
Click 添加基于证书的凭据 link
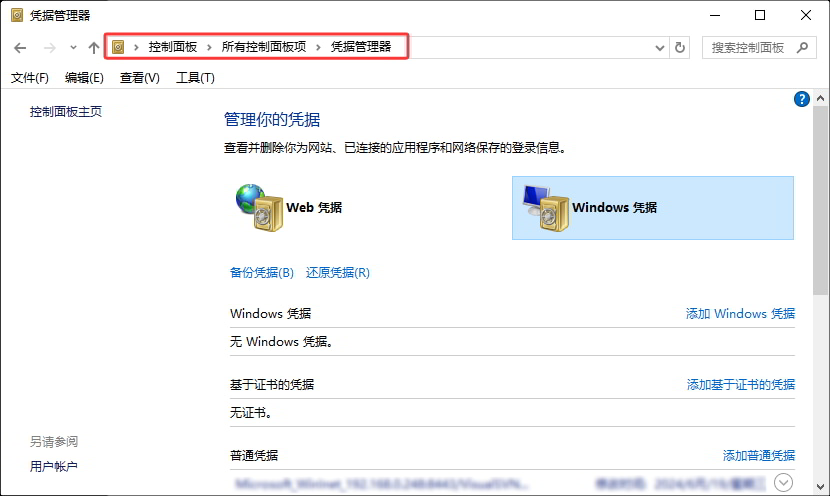tap(740, 384)
